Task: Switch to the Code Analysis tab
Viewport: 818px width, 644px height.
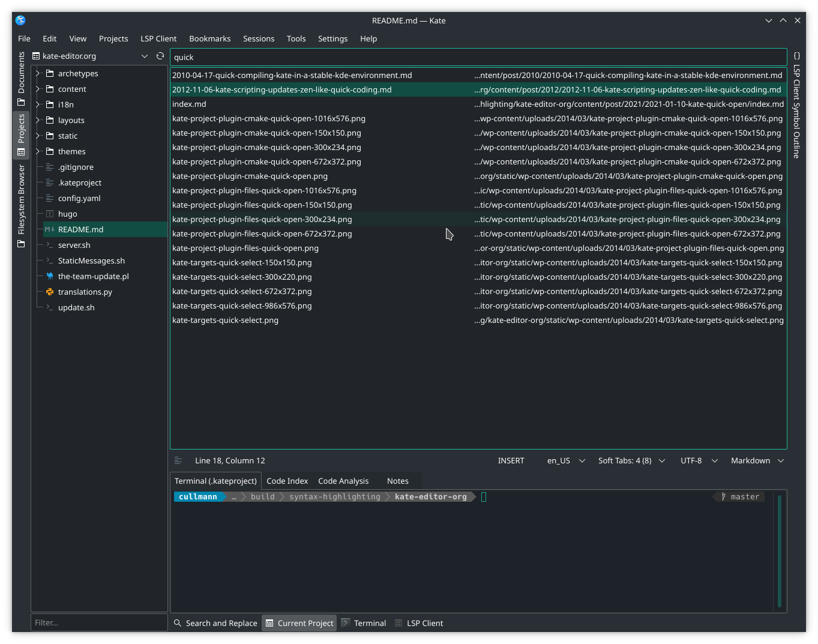Action: coord(343,481)
